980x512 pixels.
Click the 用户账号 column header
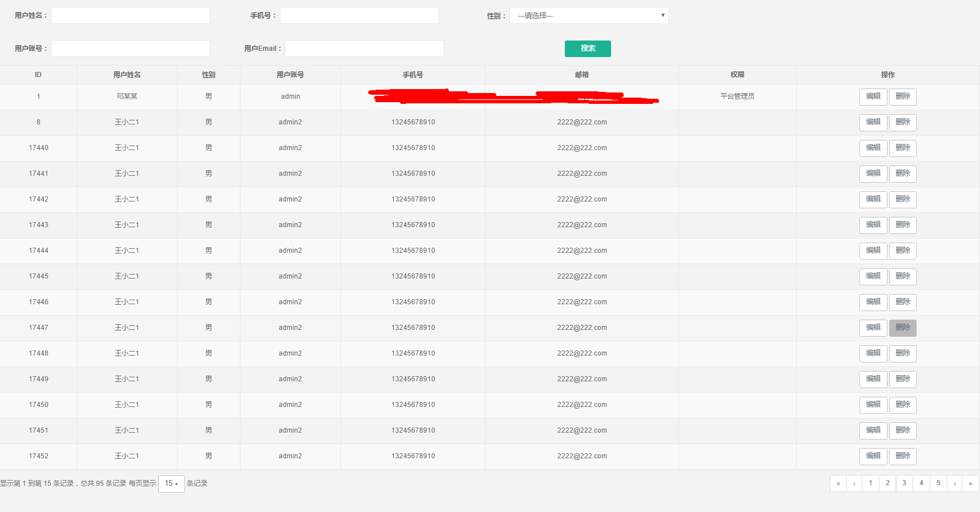[x=290, y=75]
